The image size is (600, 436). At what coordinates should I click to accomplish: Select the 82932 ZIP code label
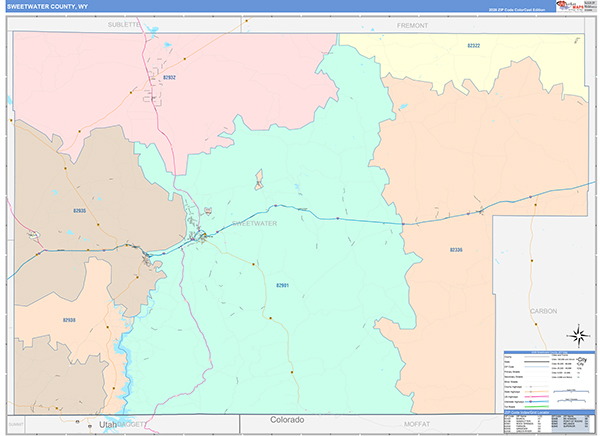coord(169,77)
